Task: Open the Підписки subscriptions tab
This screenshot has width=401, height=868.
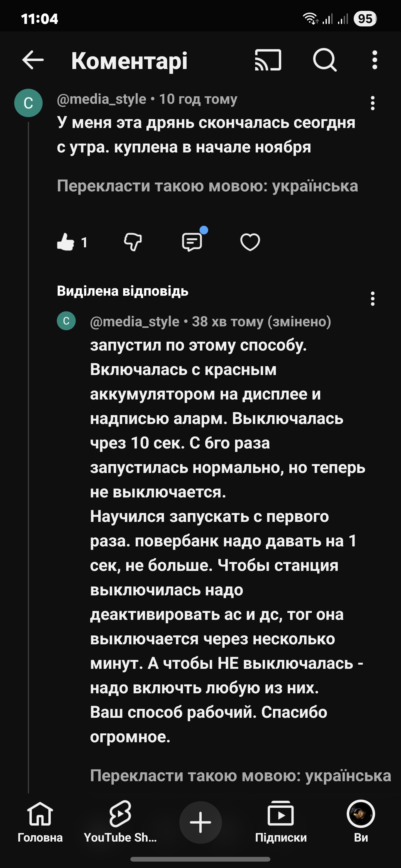Action: (x=281, y=822)
